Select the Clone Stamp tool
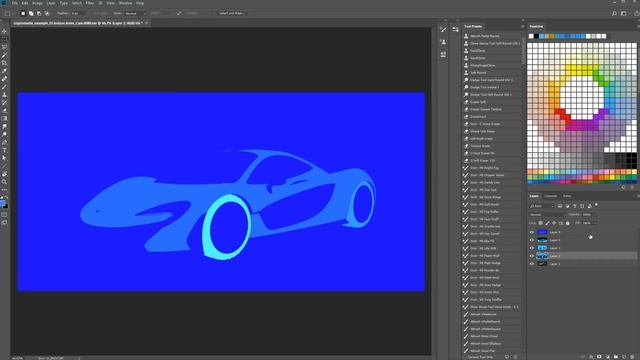 [x=4, y=95]
